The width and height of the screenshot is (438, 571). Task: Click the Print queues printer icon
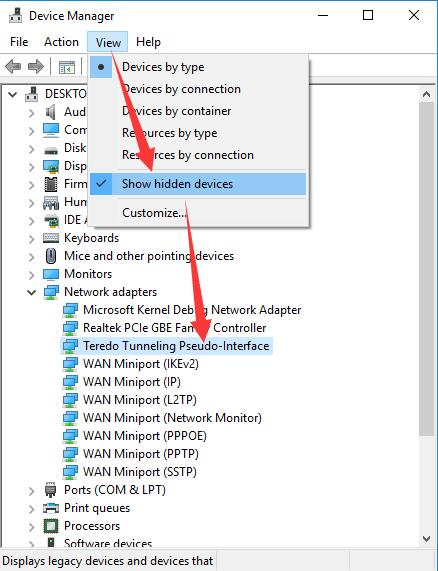(51, 508)
